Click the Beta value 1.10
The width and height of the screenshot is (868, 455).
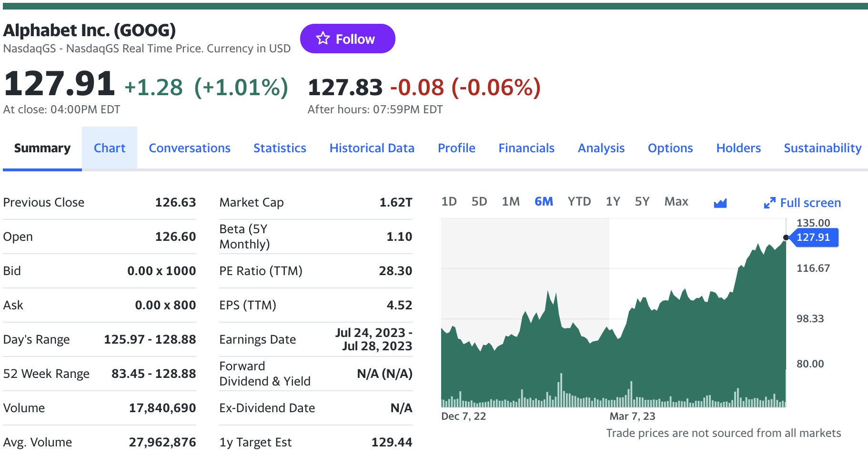[399, 237]
